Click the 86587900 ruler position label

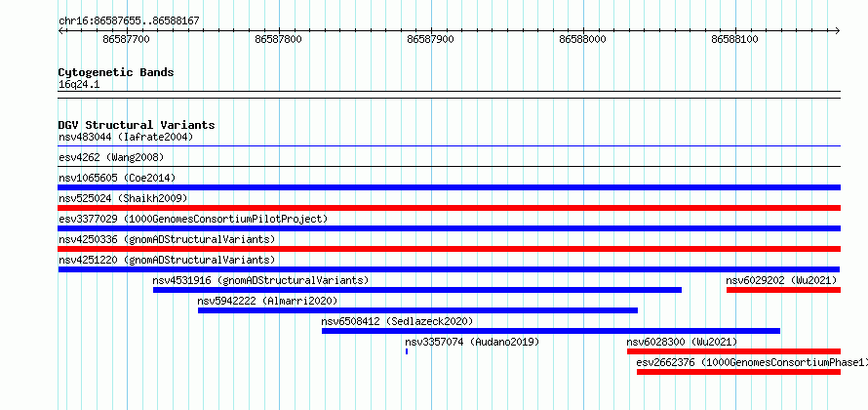431,39
